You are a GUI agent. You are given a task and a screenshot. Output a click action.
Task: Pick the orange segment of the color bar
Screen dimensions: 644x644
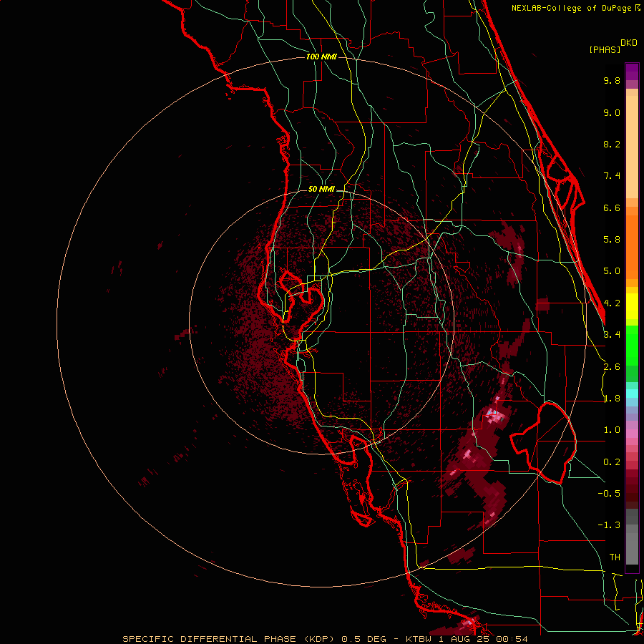coord(632,247)
